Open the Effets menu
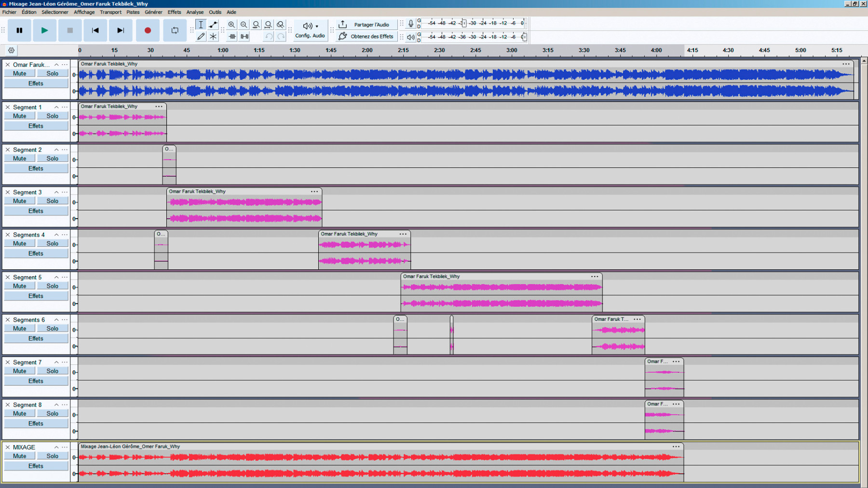The height and width of the screenshot is (488, 868). (x=174, y=12)
